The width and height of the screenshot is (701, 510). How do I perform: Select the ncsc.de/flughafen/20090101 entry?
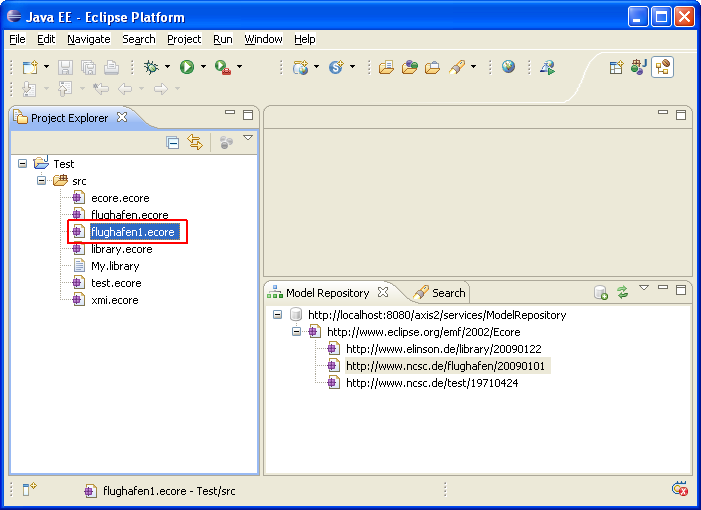click(445, 366)
